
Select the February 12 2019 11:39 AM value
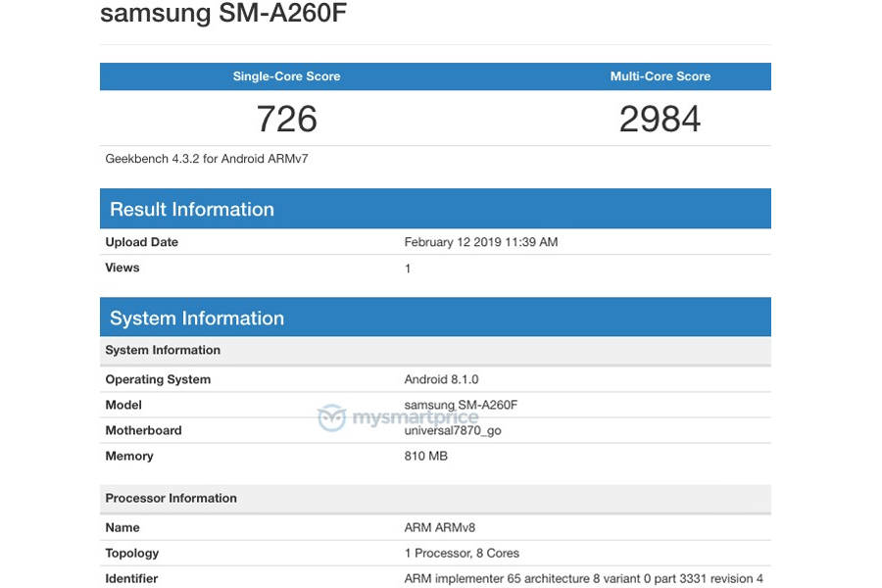click(481, 242)
